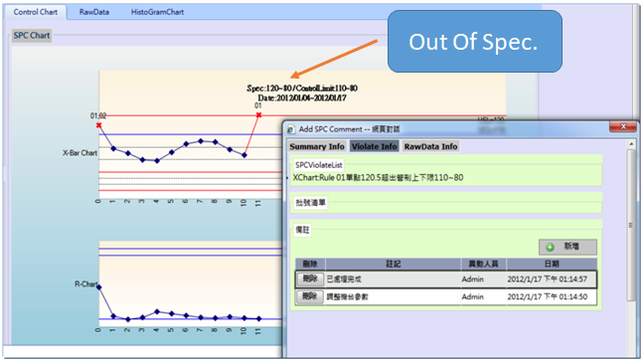Viewport: 644px width, 361px height.
Task: Select the Violate Info tab
Action: 374,146
